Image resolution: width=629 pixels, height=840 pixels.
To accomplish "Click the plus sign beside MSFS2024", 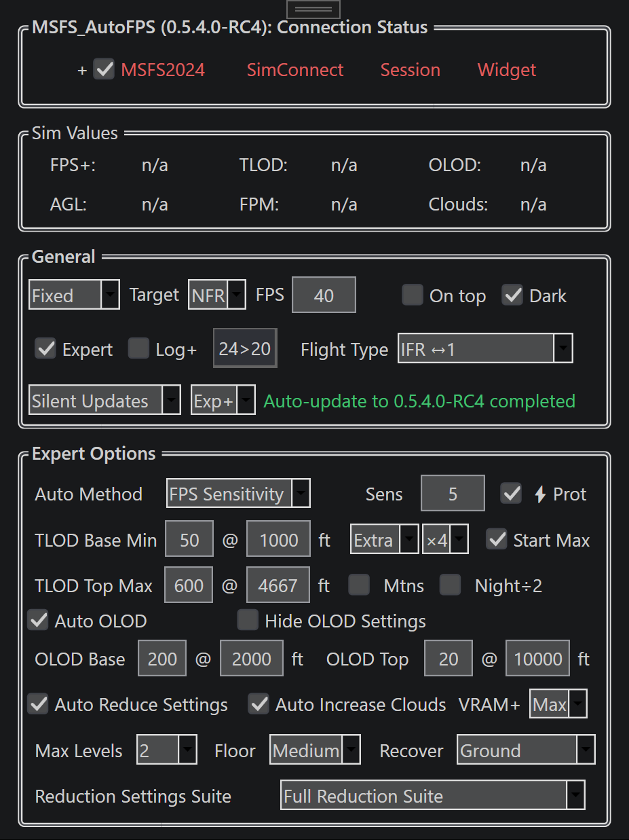I will 82,70.
